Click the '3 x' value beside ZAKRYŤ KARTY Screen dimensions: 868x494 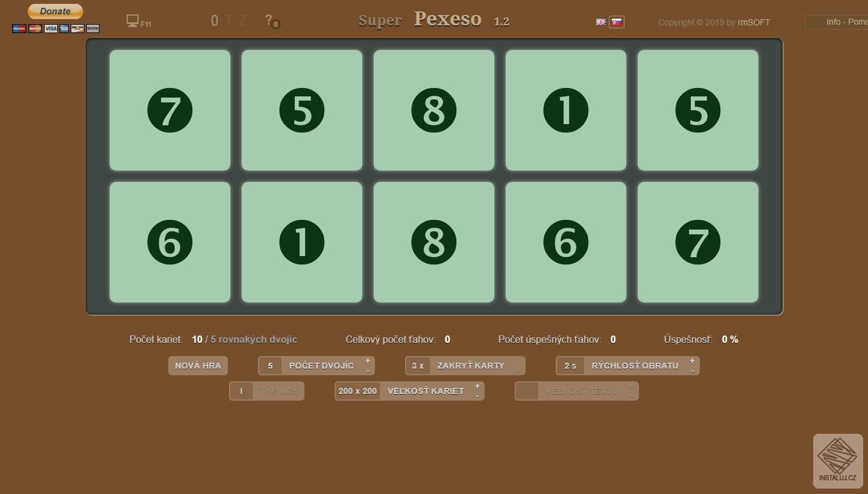click(418, 366)
